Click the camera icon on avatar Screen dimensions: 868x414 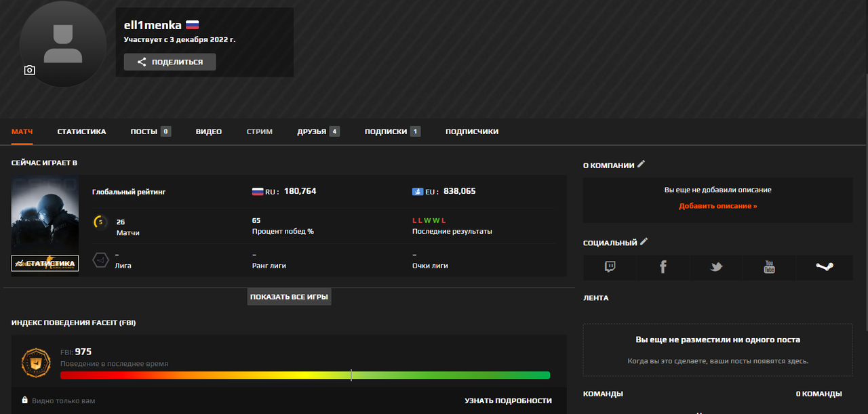tap(29, 70)
